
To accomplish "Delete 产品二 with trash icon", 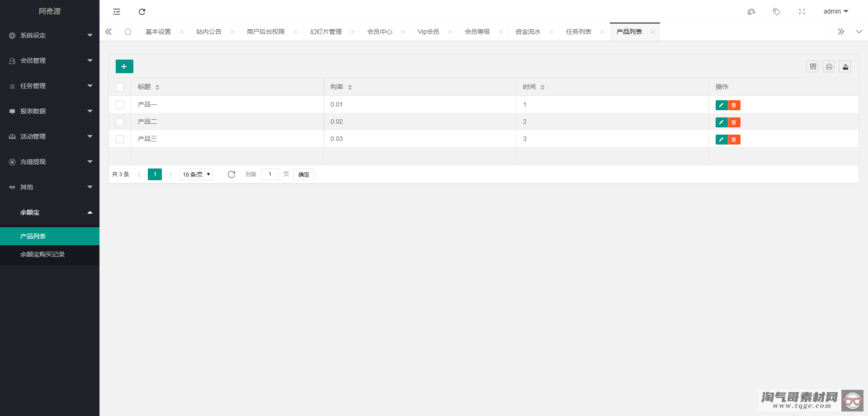I will 734,122.
